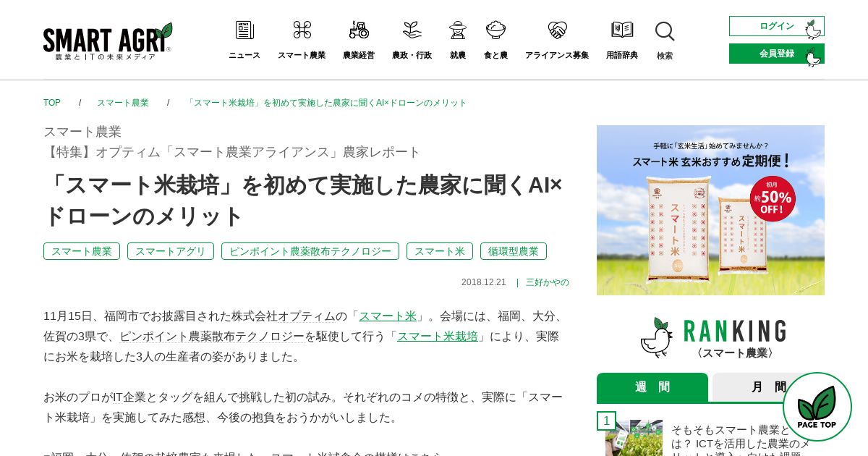Open the 用語辞典 open book icon
Viewport: 868px width, 456px height.
622,30
